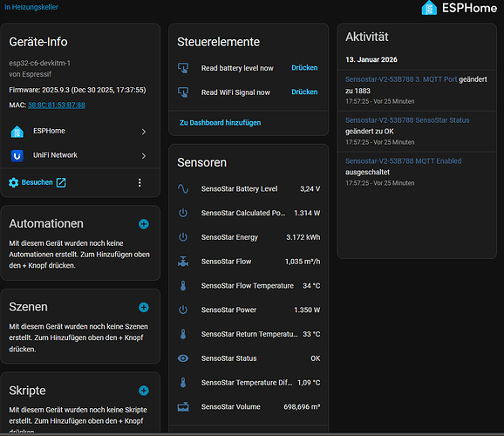
Task: Open the SensoStar Status activity entry link
Action: pos(407,120)
